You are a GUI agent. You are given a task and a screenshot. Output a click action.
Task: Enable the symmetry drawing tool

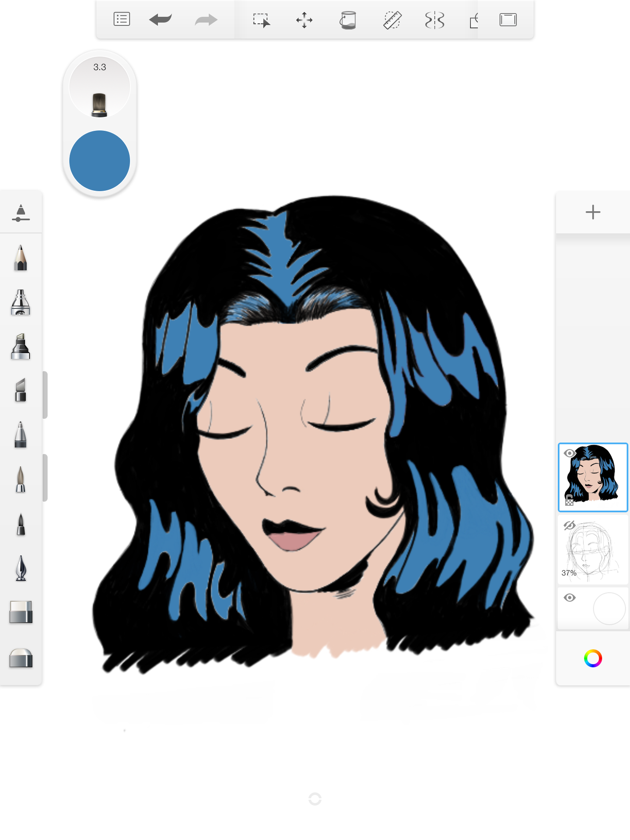coord(434,20)
